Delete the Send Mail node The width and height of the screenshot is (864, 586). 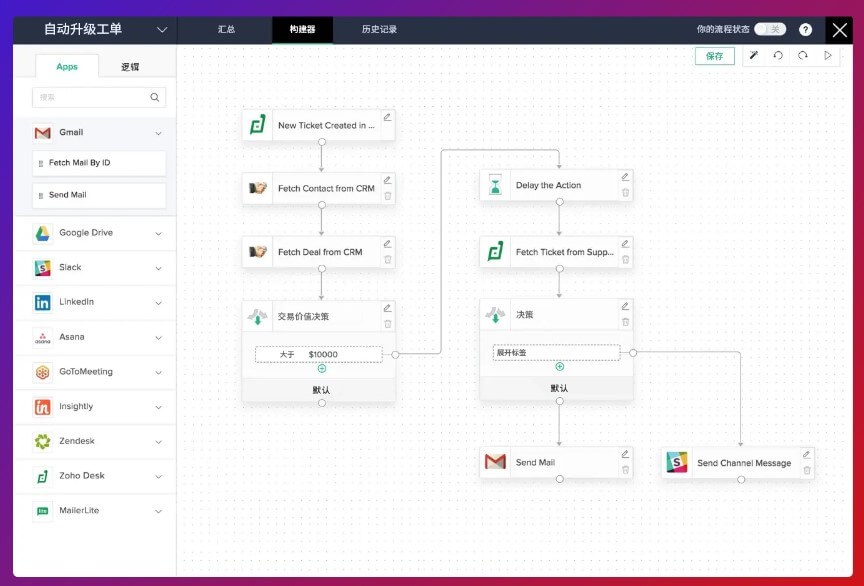coord(625,470)
